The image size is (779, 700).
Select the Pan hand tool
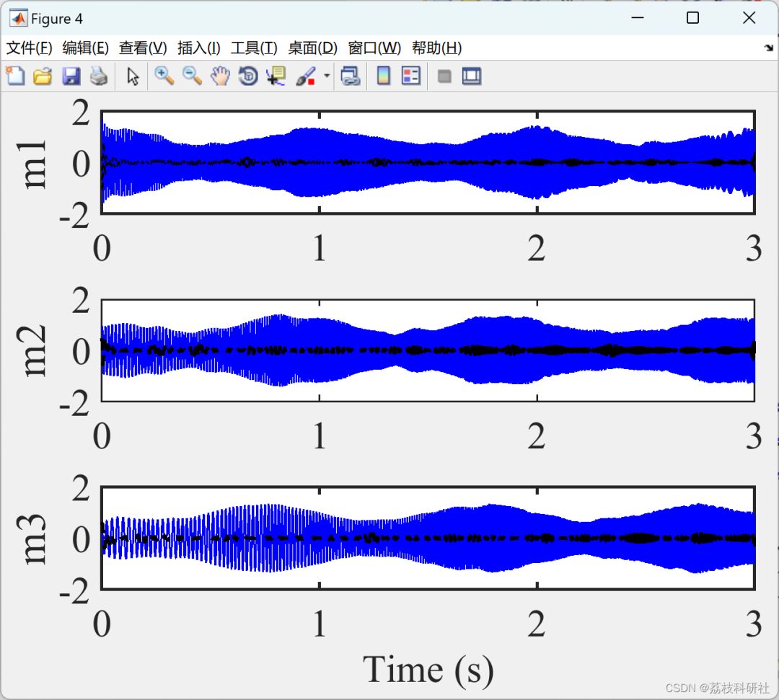point(220,76)
